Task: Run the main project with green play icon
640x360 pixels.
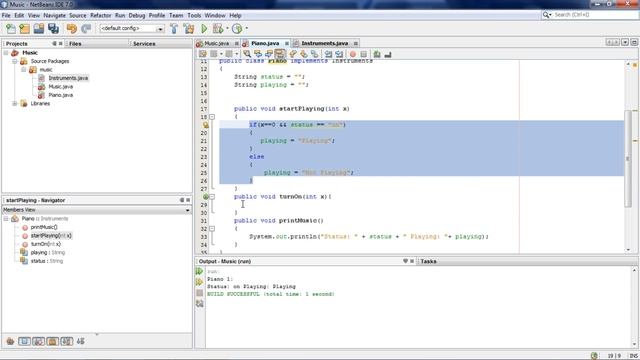Action: (204, 29)
